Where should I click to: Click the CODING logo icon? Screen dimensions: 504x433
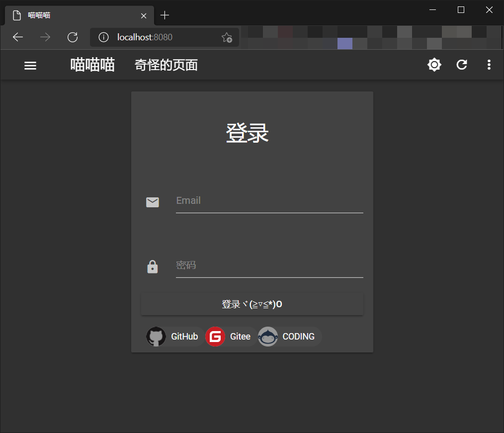(x=268, y=337)
